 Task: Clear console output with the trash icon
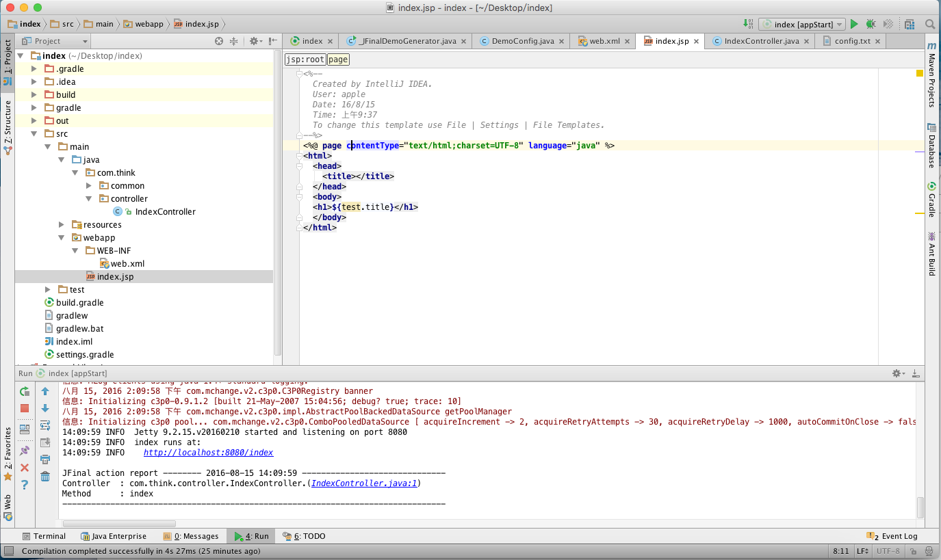pyautogui.click(x=45, y=476)
